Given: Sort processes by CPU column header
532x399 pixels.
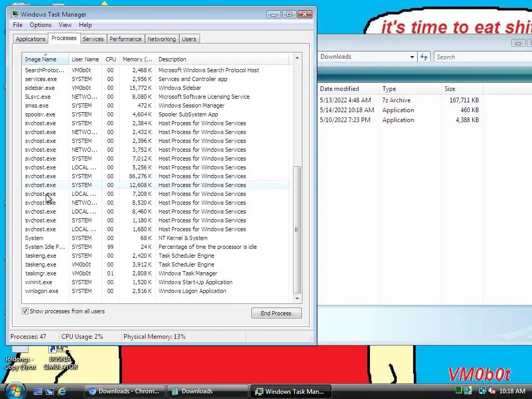Looking at the screenshot, I should click(x=111, y=59).
